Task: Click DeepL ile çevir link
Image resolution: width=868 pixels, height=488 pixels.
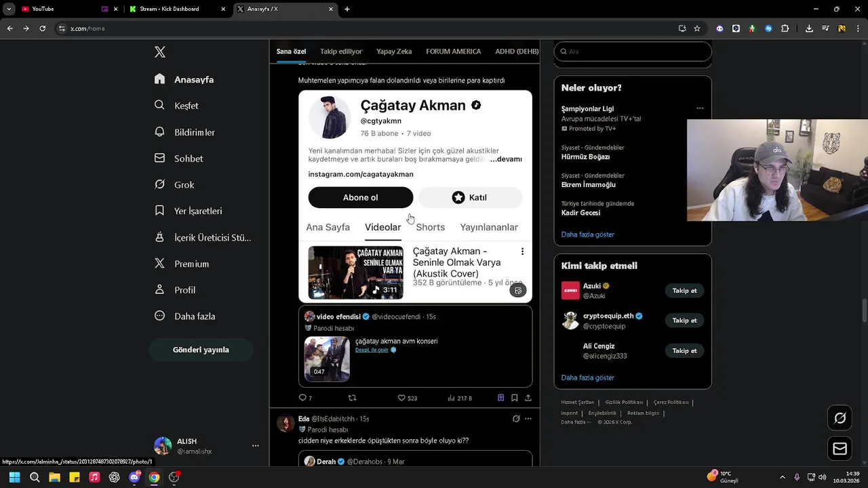Action: pos(372,350)
